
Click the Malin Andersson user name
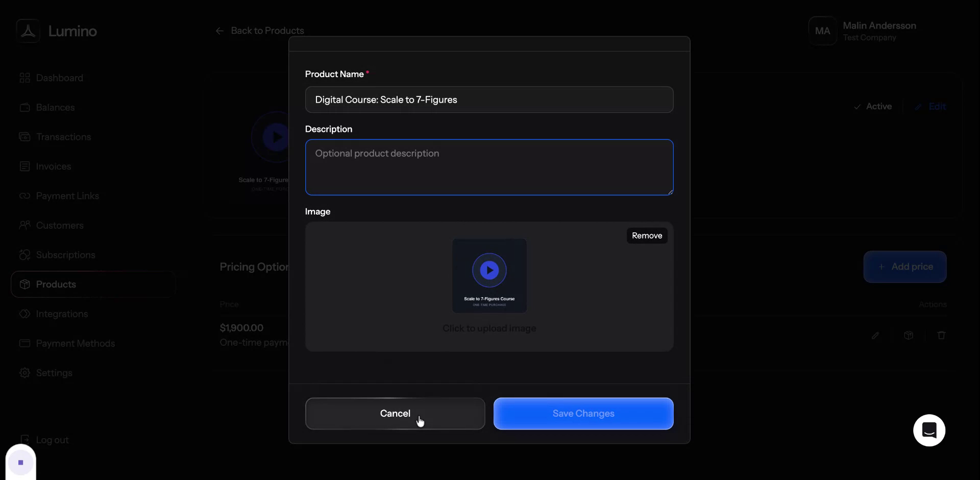[x=879, y=26]
